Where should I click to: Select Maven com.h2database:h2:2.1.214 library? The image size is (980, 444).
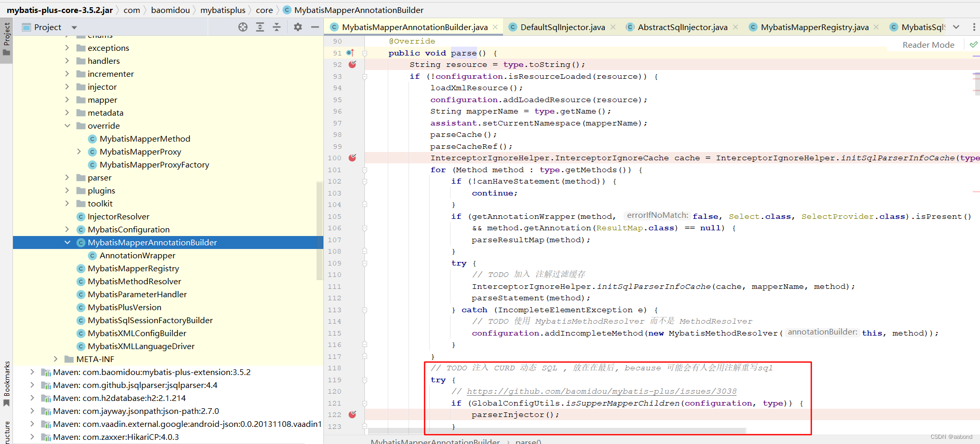point(119,398)
